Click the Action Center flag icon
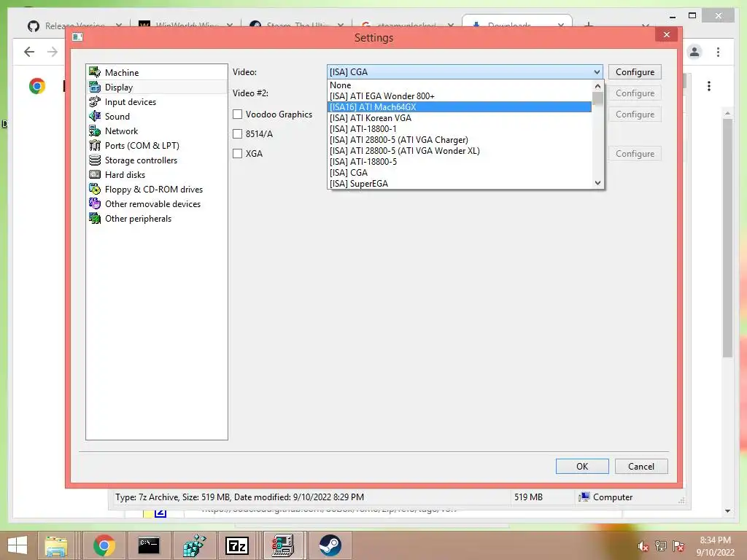 678,546
